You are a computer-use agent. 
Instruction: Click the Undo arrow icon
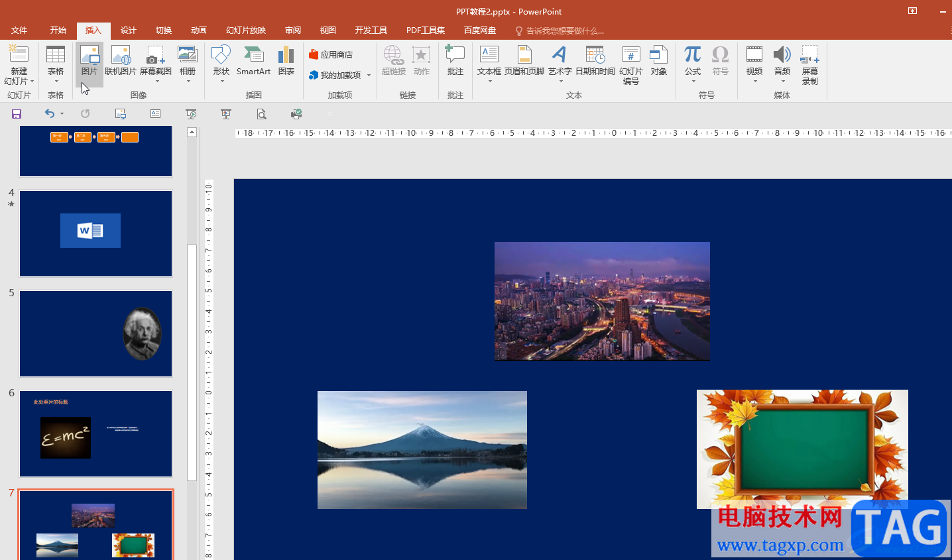click(x=49, y=114)
